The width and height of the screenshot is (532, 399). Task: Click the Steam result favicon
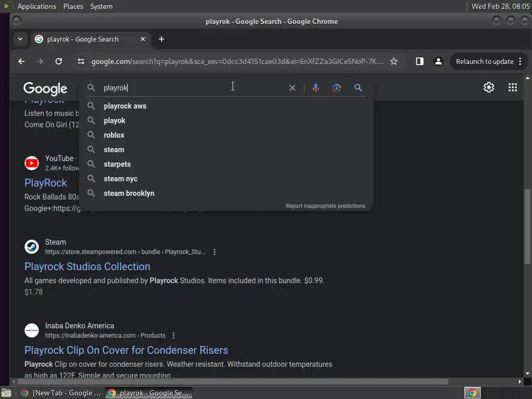pyautogui.click(x=32, y=247)
